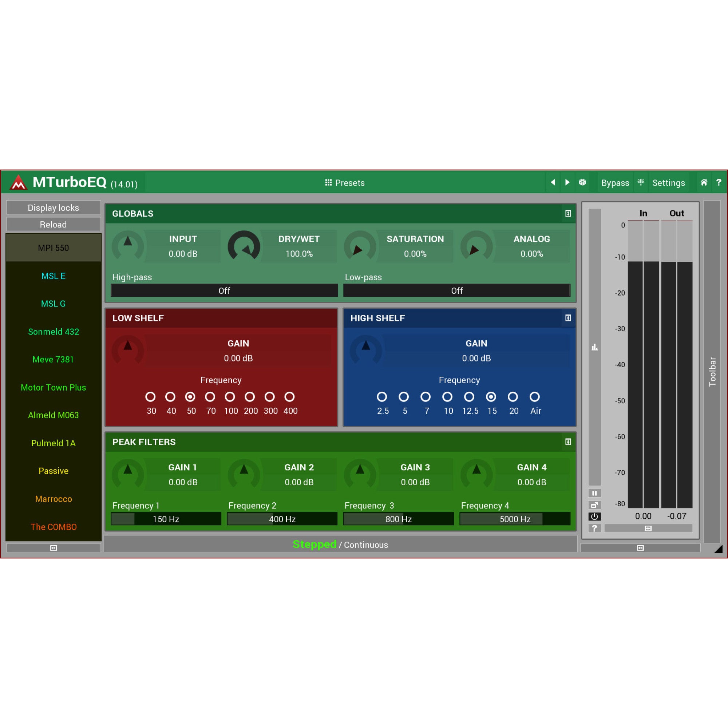Click the Frequency 1 slider at 150 Hz

click(x=166, y=519)
